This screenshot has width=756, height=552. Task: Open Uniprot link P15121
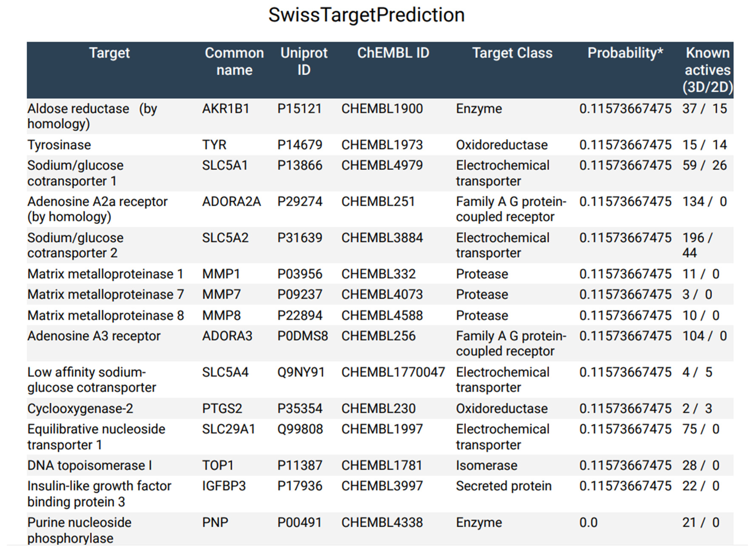(299, 109)
